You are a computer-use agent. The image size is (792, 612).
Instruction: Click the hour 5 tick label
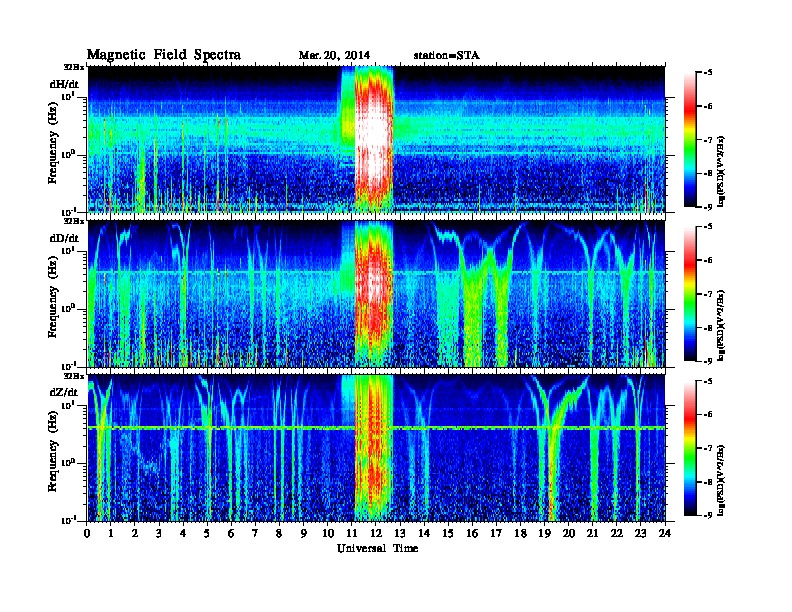coord(207,534)
